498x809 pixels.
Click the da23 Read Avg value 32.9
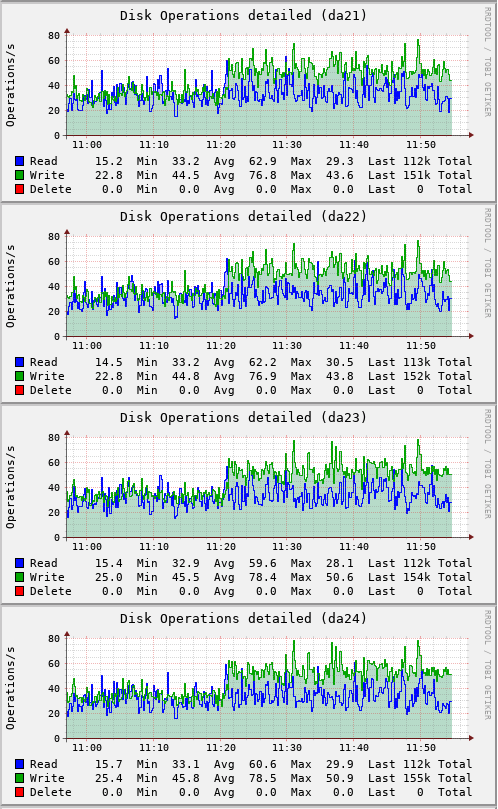click(186, 563)
